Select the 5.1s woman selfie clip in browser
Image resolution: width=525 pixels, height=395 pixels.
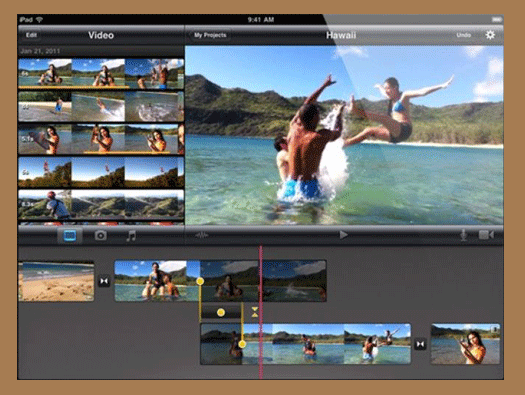pyautogui.click(x=101, y=139)
